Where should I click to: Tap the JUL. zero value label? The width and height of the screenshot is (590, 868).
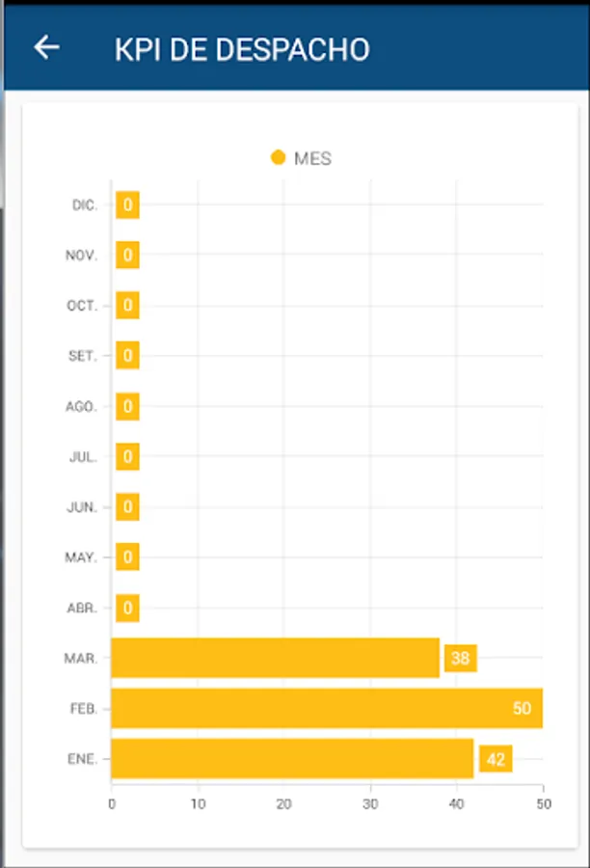[x=127, y=457]
